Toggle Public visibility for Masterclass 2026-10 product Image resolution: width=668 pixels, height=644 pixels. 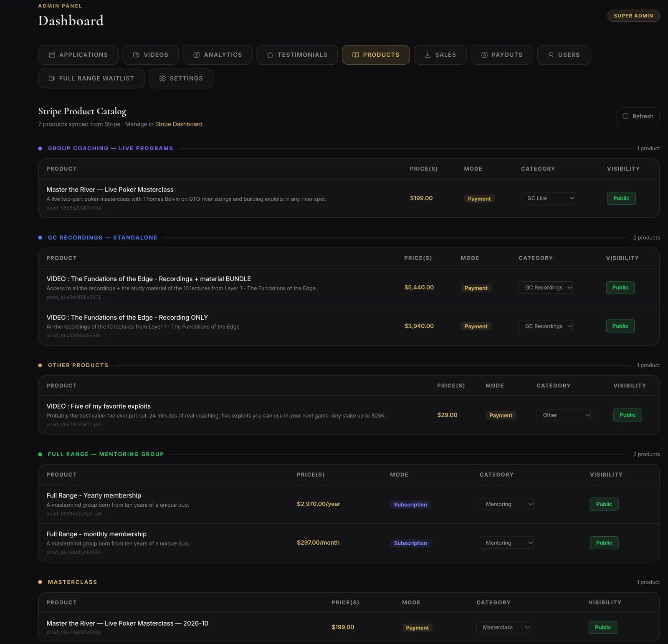(x=602, y=627)
